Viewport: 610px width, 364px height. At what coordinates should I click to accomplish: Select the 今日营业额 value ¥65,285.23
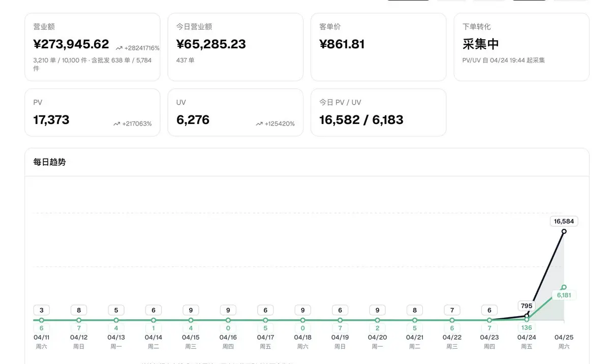click(211, 44)
